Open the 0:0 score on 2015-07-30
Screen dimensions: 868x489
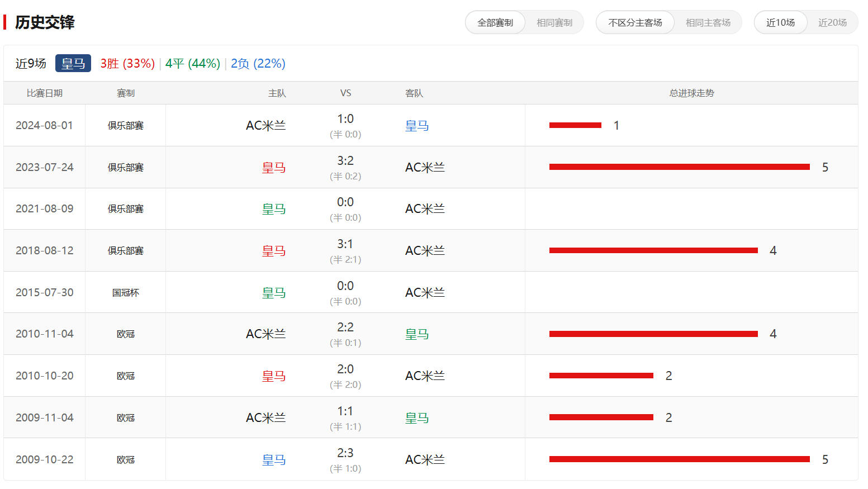pyautogui.click(x=345, y=286)
